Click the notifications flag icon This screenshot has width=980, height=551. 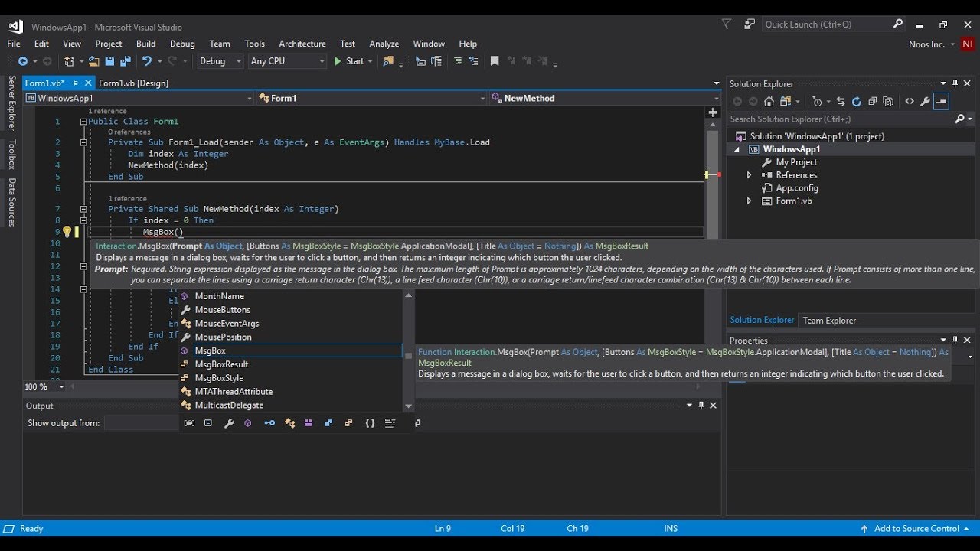click(x=727, y=24)
